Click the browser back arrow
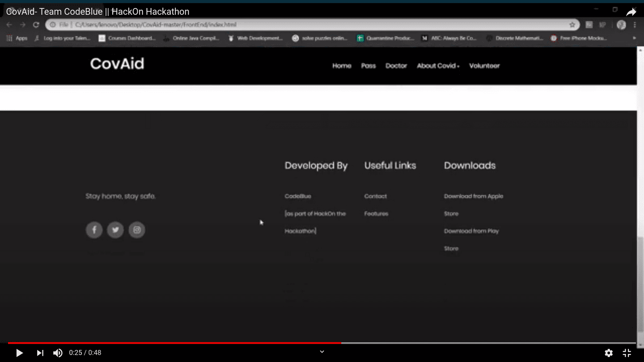 (9, 25)
